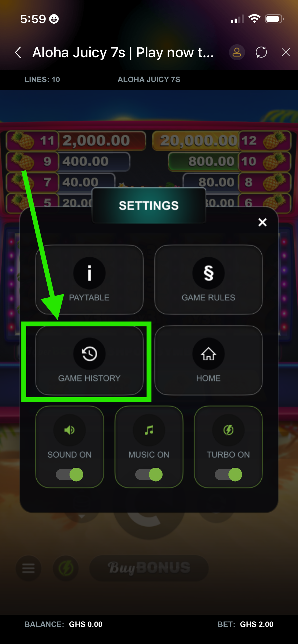Image resolution: width=298 pixels, height=644 pixels.
Task: Reload the page with refresh icon
Action: coord(261,52)
